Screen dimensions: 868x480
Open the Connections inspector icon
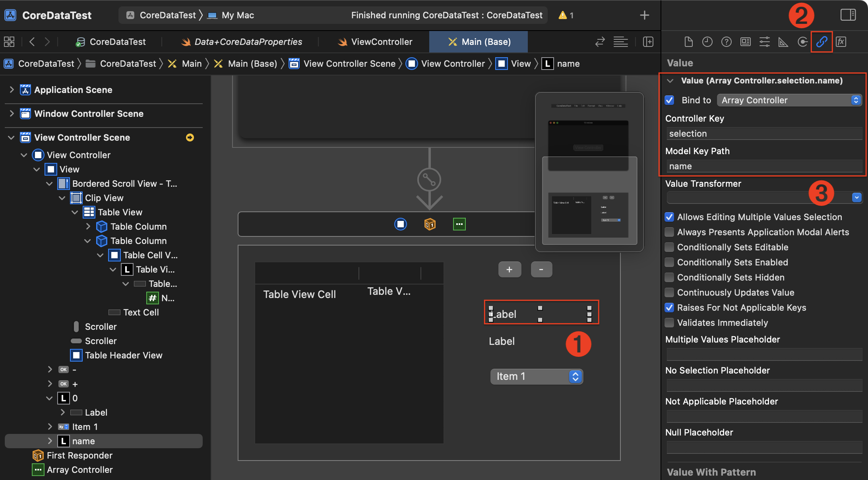click(802, 42)
